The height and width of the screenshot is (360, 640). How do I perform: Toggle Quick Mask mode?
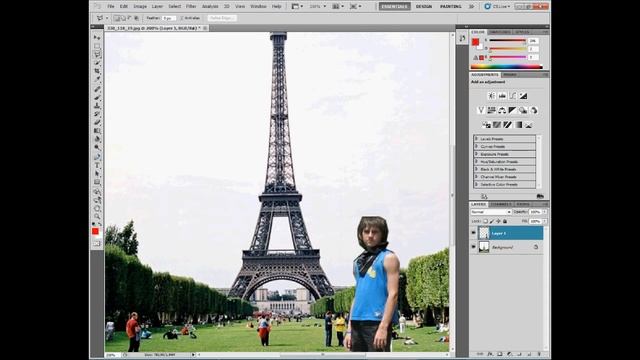click(97, 244)
